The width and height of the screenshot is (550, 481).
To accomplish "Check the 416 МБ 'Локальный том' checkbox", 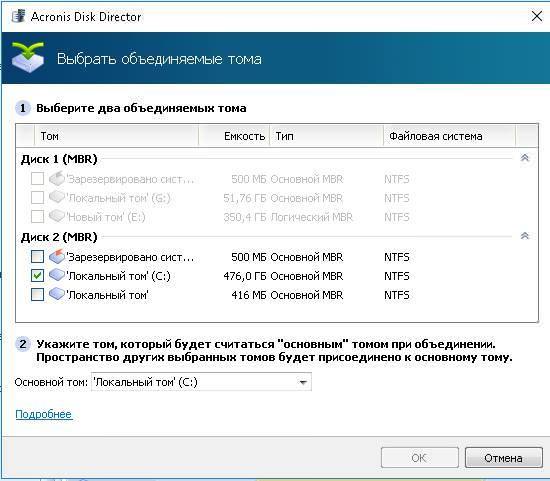I will click(x=37, y=295).
